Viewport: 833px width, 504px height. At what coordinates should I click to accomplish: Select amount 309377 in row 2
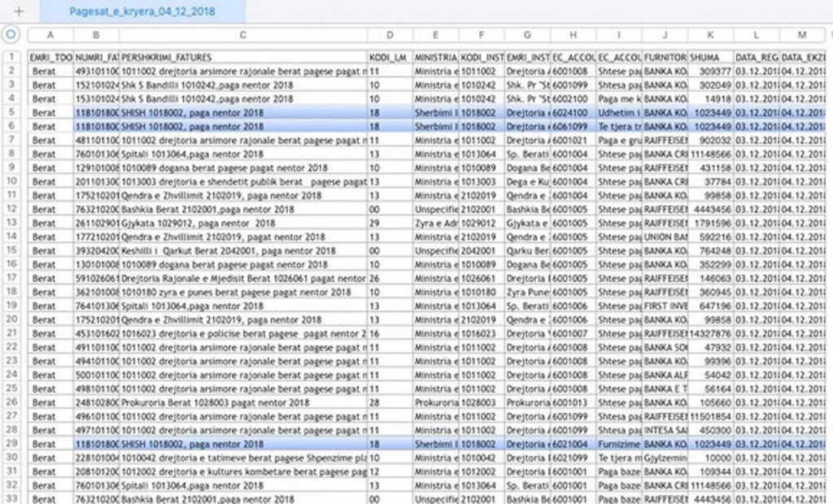pyautogui.click(x=710, y=72)
